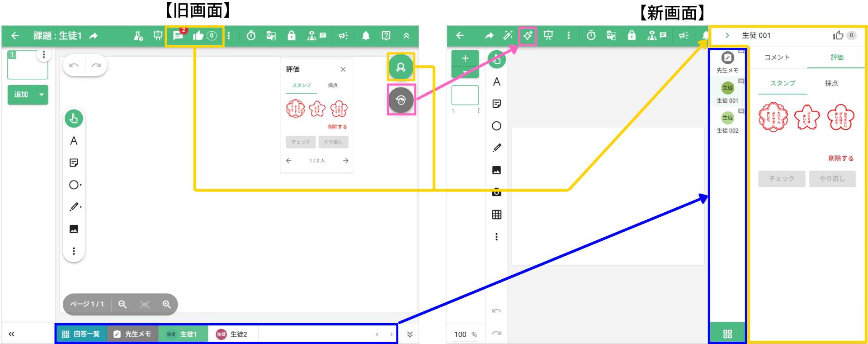
Task: Open the dropdown arrow beside 追加
Action: click(x=42, y=95)
